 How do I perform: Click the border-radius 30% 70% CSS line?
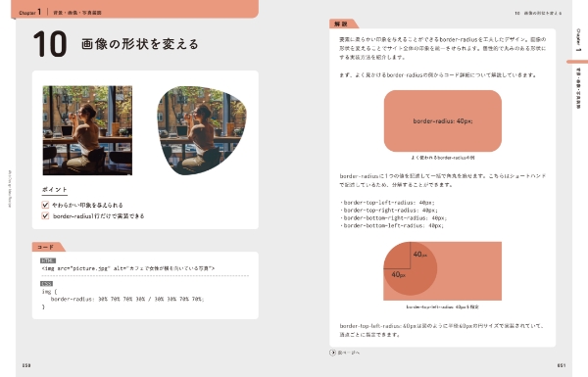127,299
